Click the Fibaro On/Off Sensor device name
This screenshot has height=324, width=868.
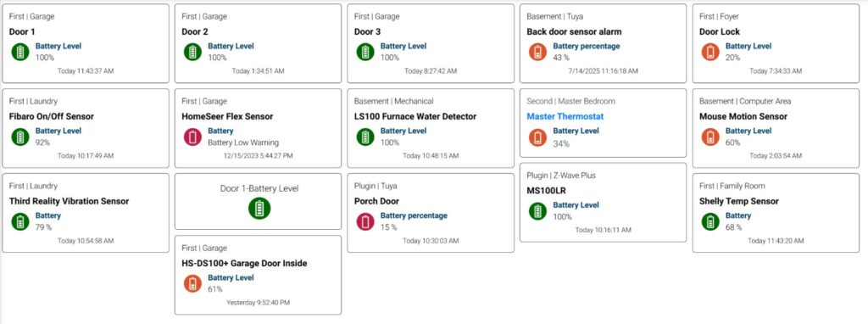(x=52, y=116)
